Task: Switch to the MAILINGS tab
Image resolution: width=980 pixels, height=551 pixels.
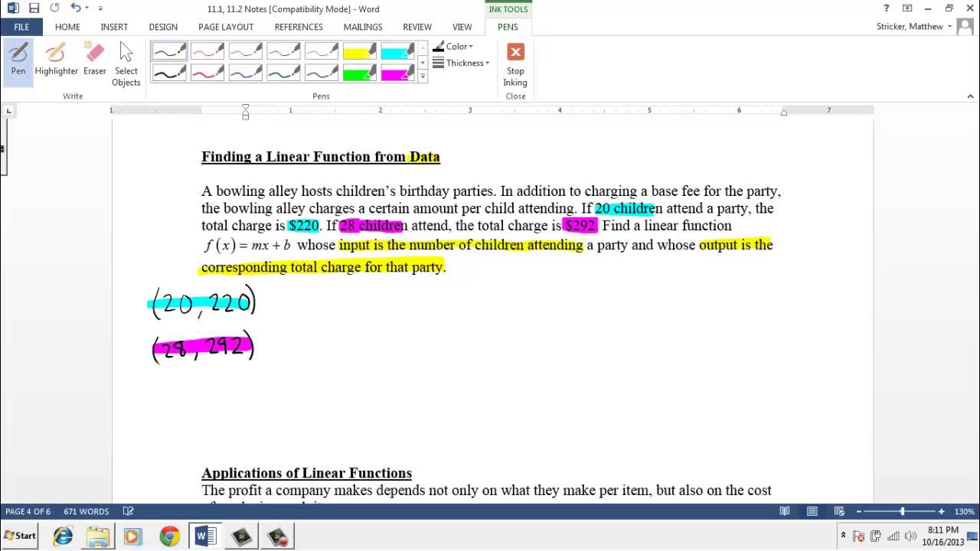Action: pyautogui.click(x=363, y=27)
